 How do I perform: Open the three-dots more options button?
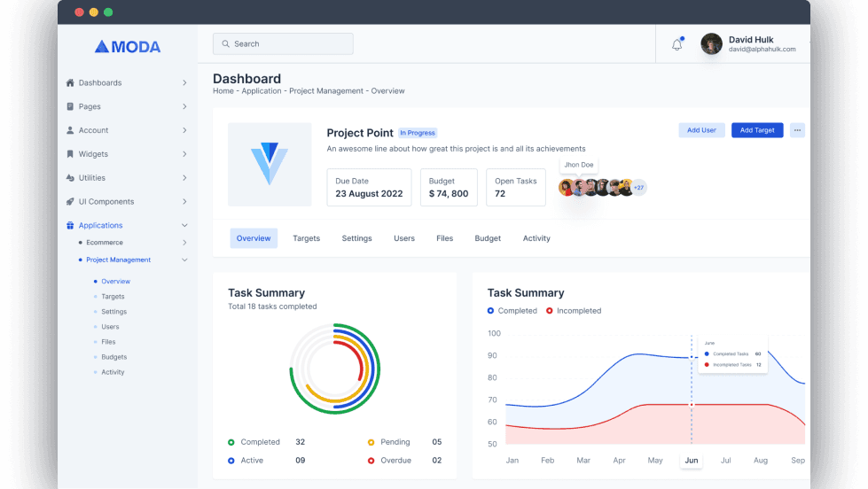coord(797,130)
